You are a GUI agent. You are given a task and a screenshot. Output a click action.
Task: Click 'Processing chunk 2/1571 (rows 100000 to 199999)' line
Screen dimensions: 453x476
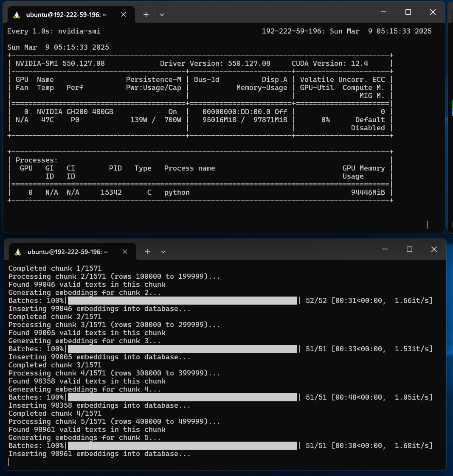tap(114, 277)
